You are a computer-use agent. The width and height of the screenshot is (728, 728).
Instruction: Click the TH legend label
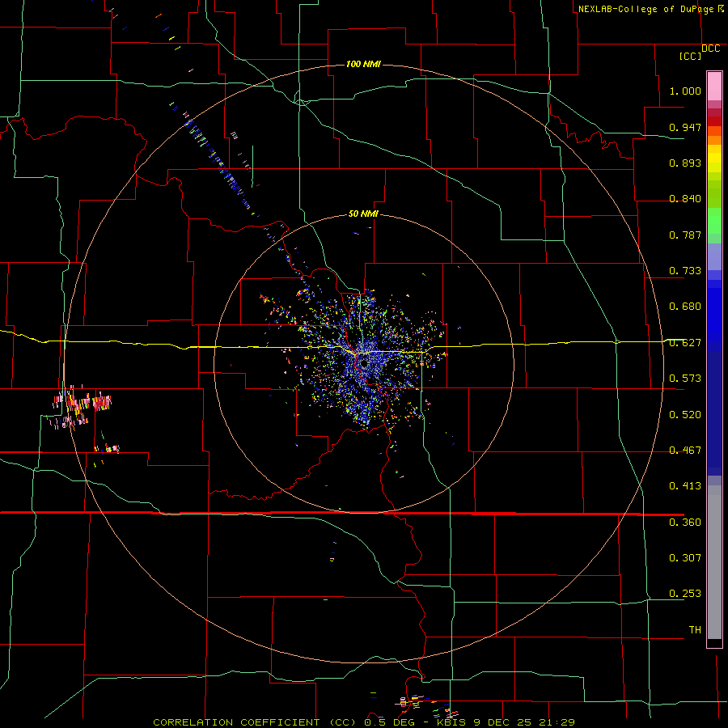coord(695,630)
